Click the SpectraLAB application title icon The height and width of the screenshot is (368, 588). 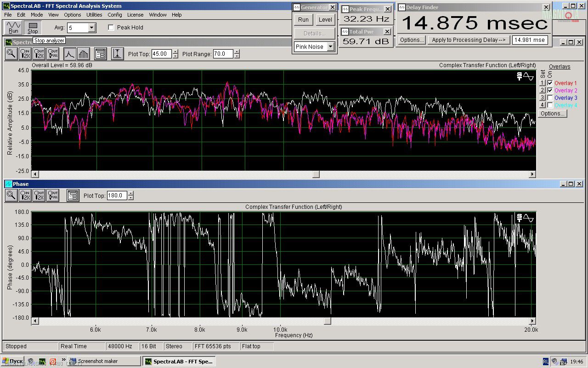6,6
